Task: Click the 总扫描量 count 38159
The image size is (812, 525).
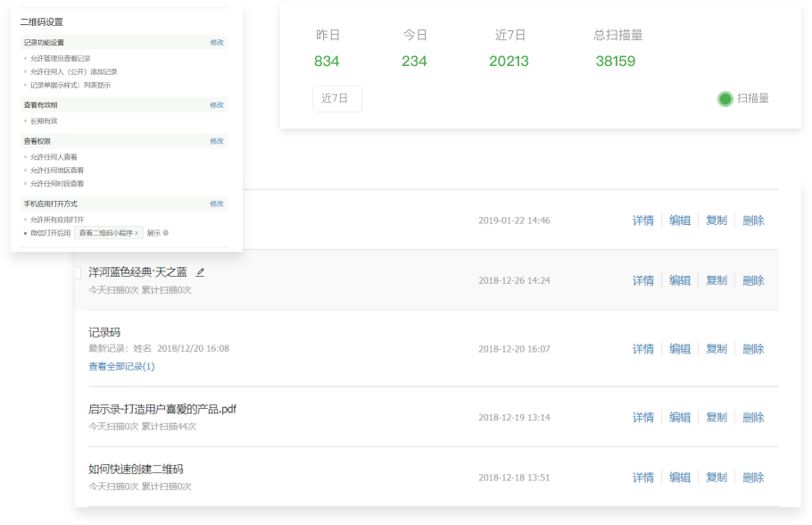Action: 615,61
